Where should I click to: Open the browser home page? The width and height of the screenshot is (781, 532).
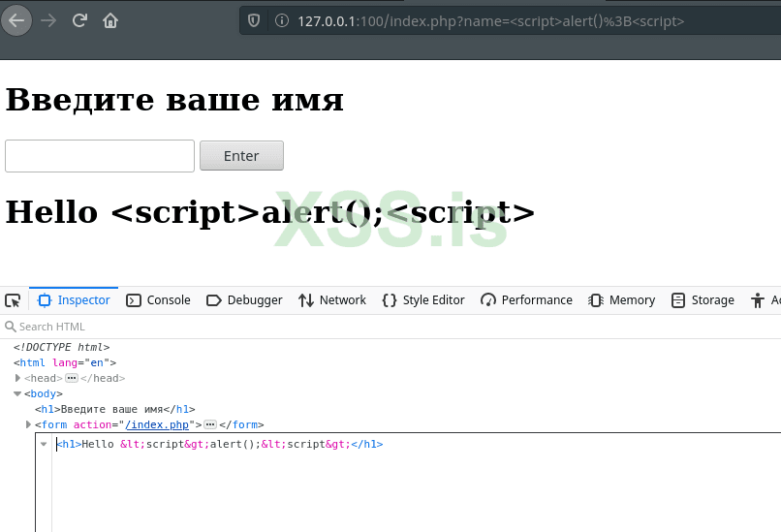(110, 21)
